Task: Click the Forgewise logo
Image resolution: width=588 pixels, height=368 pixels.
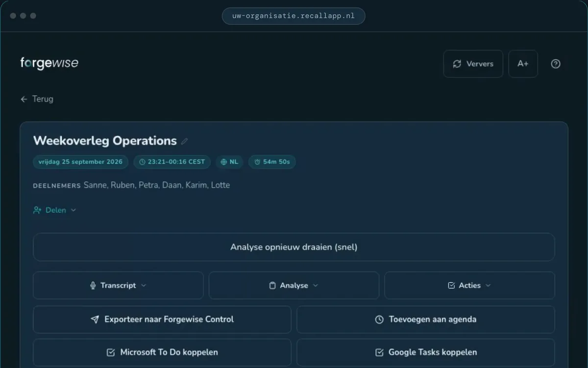Action: [49, 63]
